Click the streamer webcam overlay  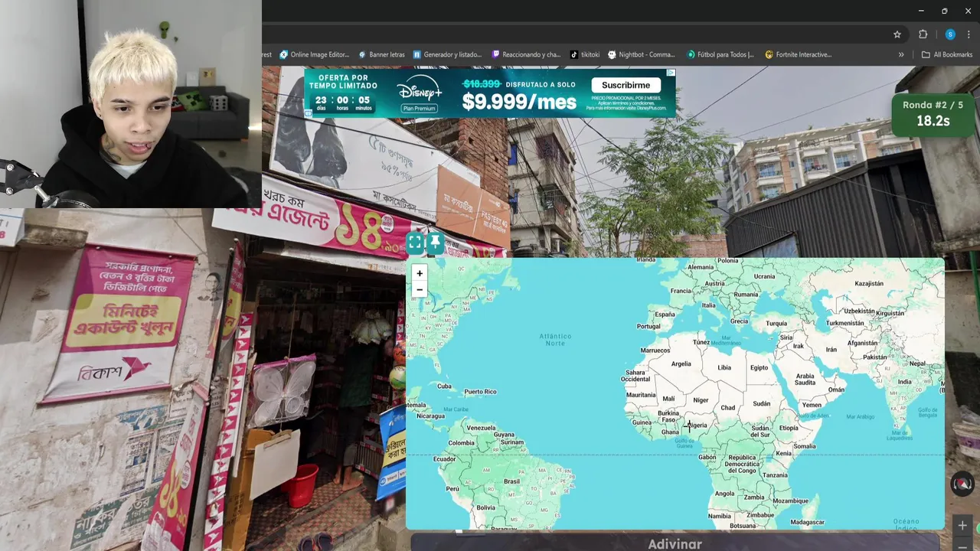[131, 104]
